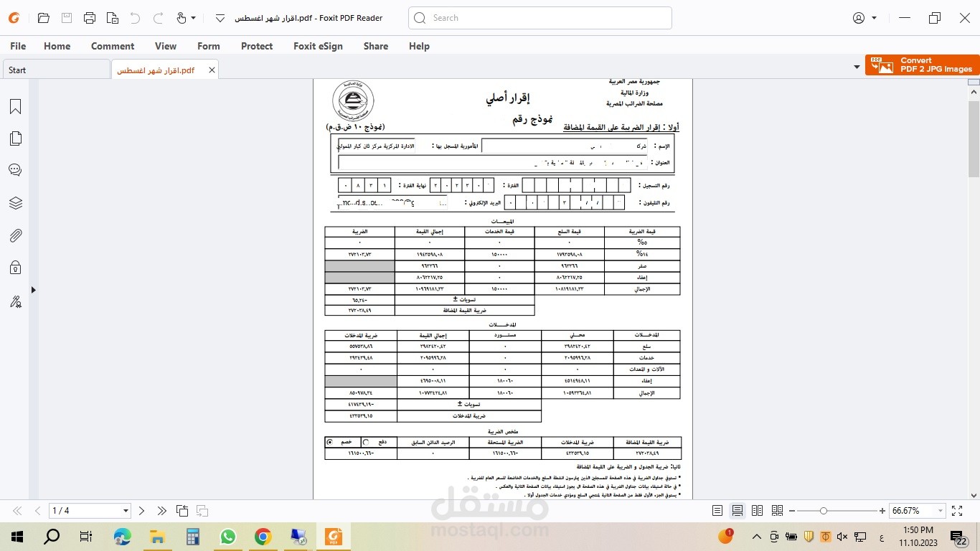
Task: Open the Bookmarks panel icon
Action: coord(15,107)
